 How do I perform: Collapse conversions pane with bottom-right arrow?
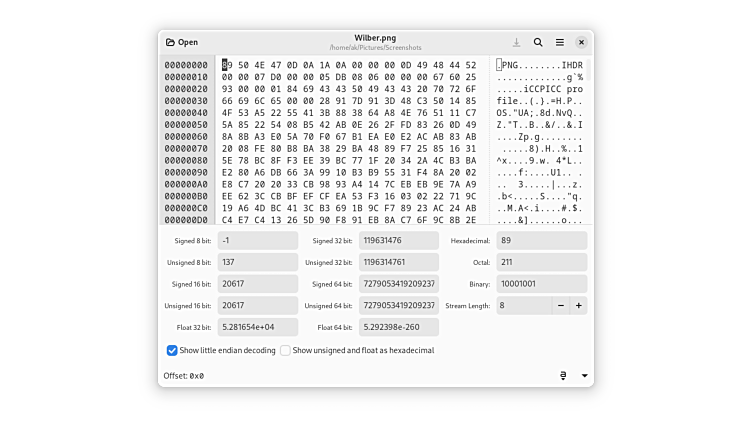[x=584, y=375]
